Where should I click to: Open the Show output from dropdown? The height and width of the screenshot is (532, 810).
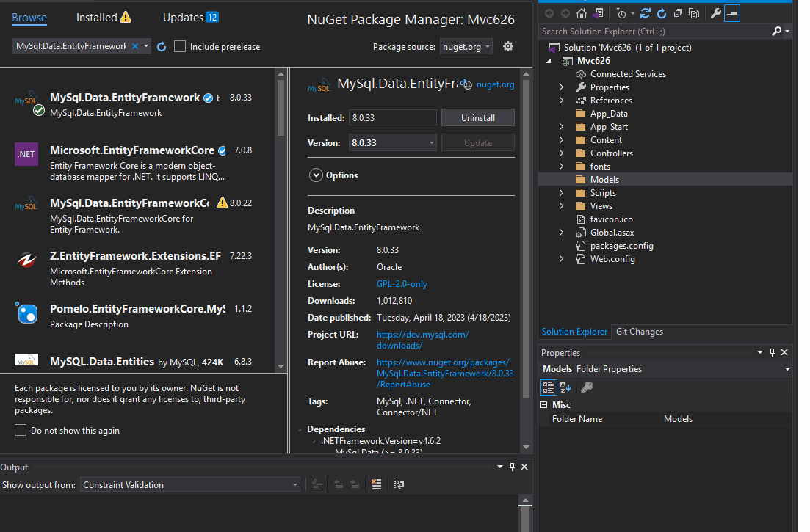tap(190, 485)
